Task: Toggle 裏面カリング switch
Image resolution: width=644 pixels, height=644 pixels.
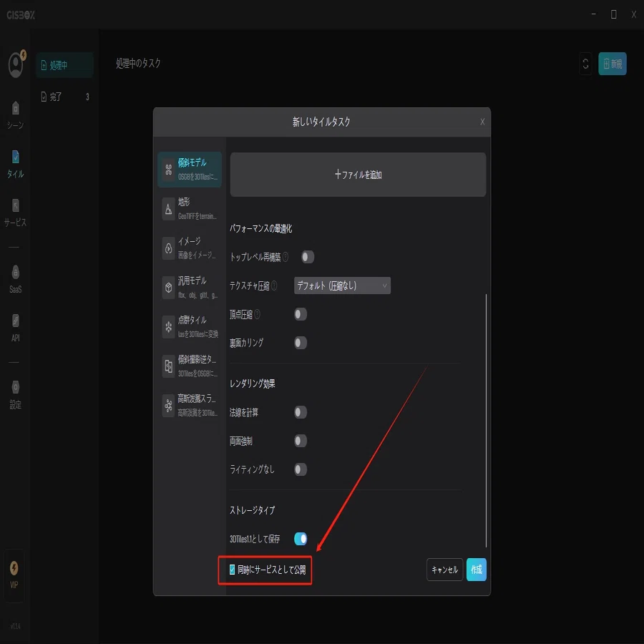Action: click(x=301, y=343)
